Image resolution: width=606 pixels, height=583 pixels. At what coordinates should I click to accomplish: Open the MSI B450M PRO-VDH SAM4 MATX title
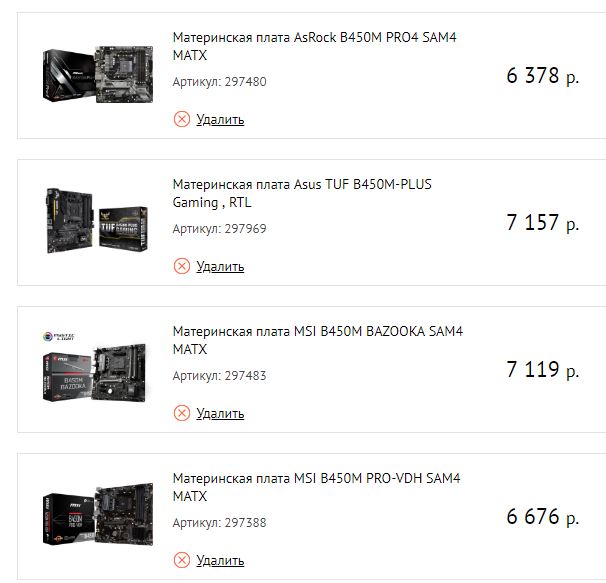[316, 487]
